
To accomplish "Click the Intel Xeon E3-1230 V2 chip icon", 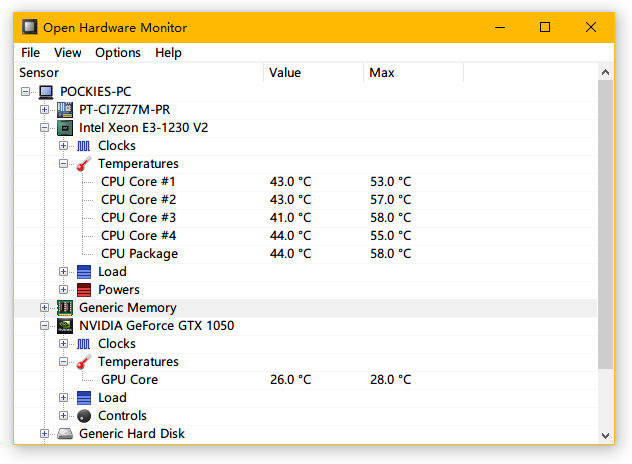I will point(65,128).
